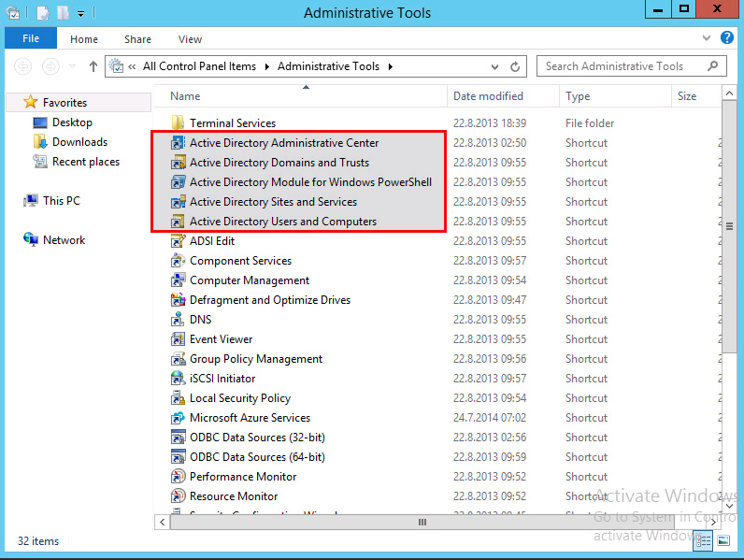
Task: Expand the ribbon with the chevron
Action: pyautogui.click(x=707, y=38)
